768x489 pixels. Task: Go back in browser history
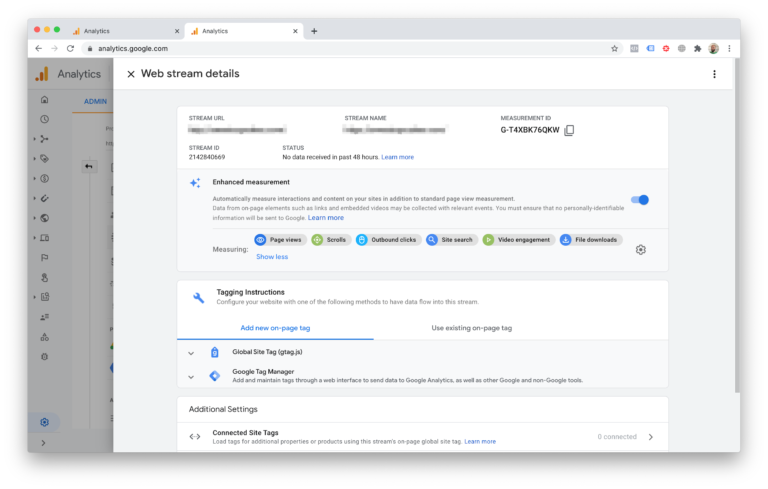39,49
